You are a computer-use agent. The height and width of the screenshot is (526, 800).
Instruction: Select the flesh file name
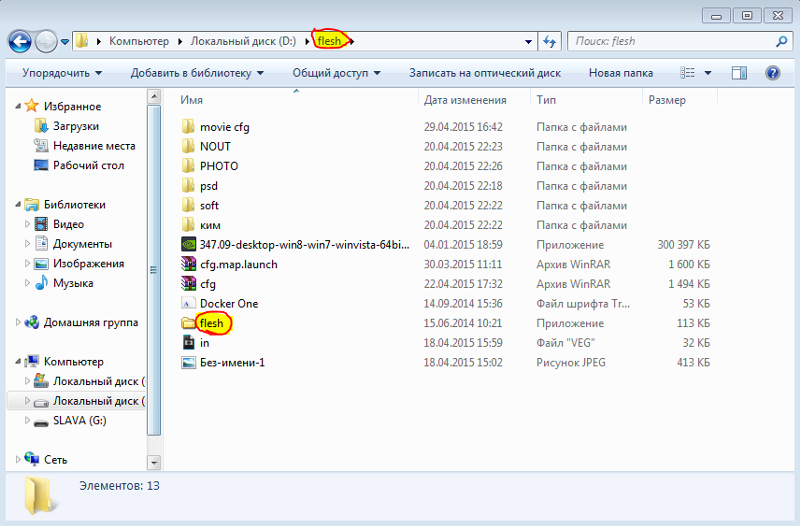(211, 323)
